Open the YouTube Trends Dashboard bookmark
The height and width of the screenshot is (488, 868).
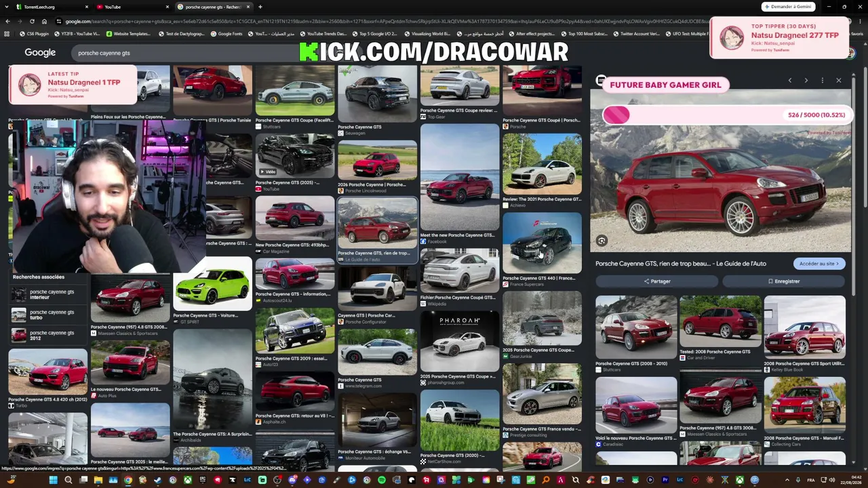(323, 33)
